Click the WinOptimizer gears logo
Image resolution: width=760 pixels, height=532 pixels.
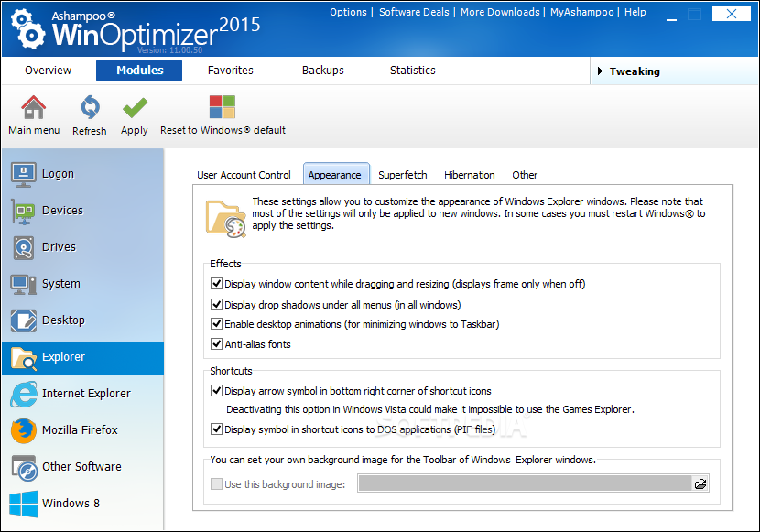pyautogui.click(x=28, y=29)
